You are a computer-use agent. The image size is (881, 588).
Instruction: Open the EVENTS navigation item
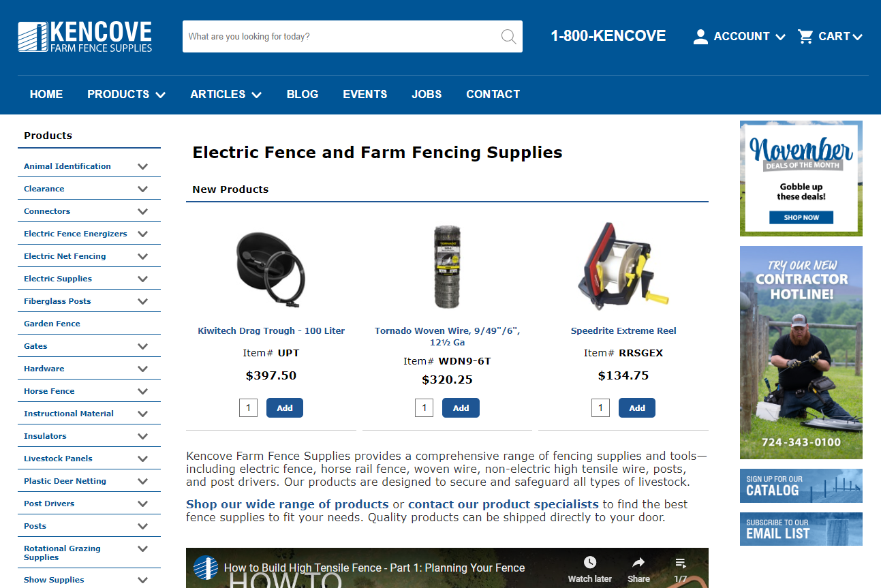click(365, 94)
